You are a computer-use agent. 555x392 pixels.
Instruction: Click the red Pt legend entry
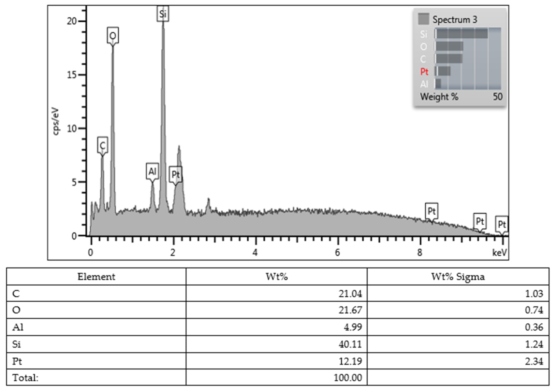point(424,72)
